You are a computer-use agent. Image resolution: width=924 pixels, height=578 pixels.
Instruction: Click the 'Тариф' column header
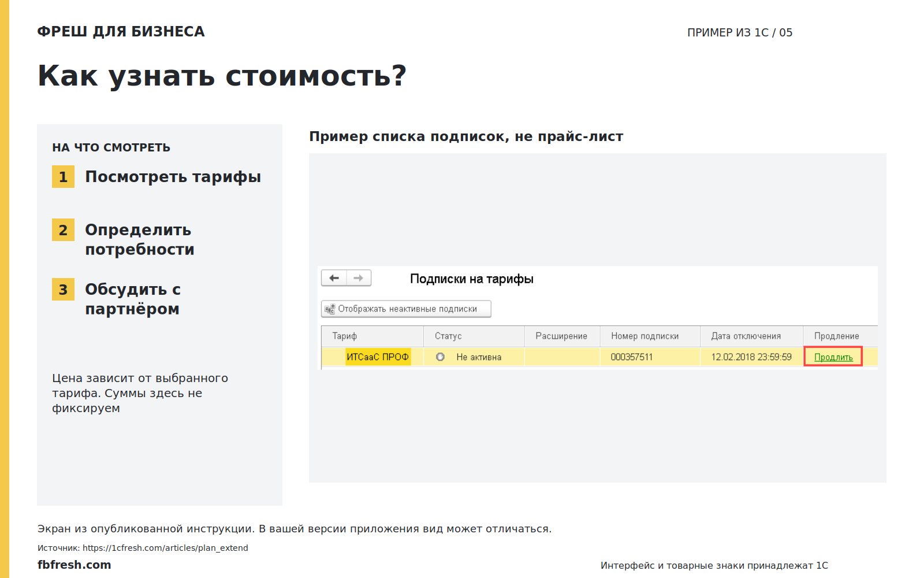(372, 336)
